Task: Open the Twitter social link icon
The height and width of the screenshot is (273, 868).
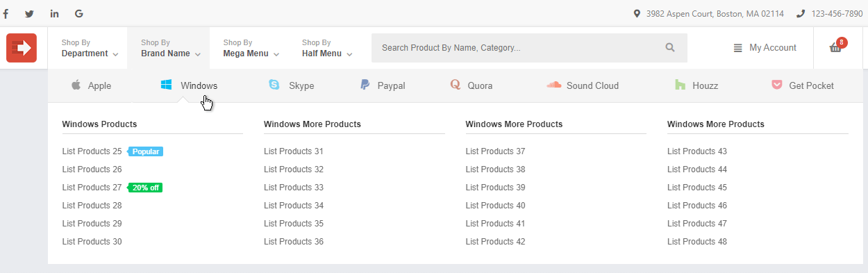Action: click(29, 14)
